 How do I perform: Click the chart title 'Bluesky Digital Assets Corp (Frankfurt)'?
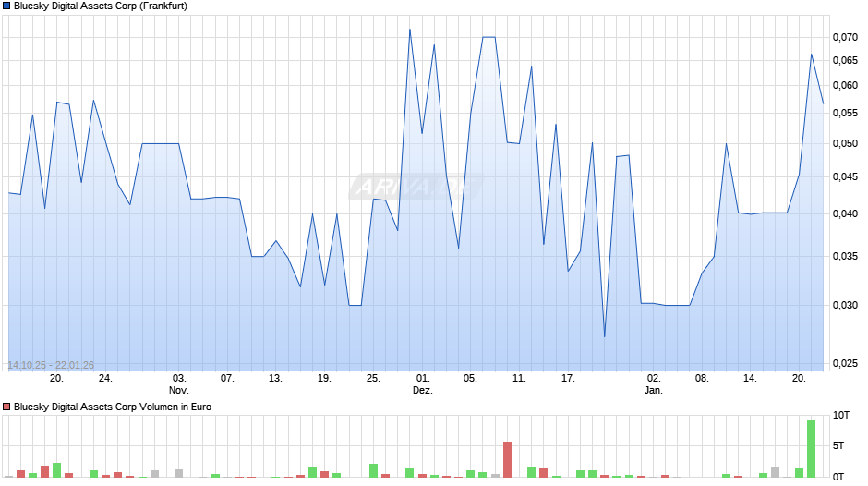pyautogui.click(x=101, y=6)
